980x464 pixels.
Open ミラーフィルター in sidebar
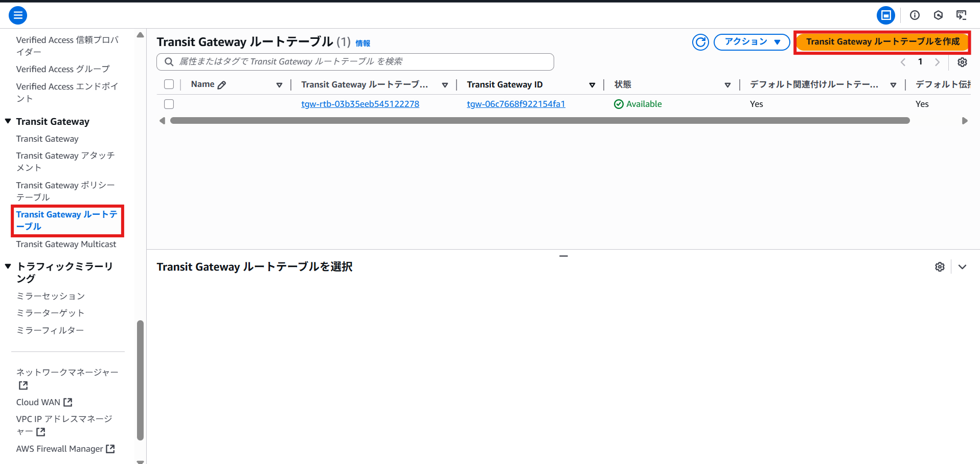click(50, 330)
